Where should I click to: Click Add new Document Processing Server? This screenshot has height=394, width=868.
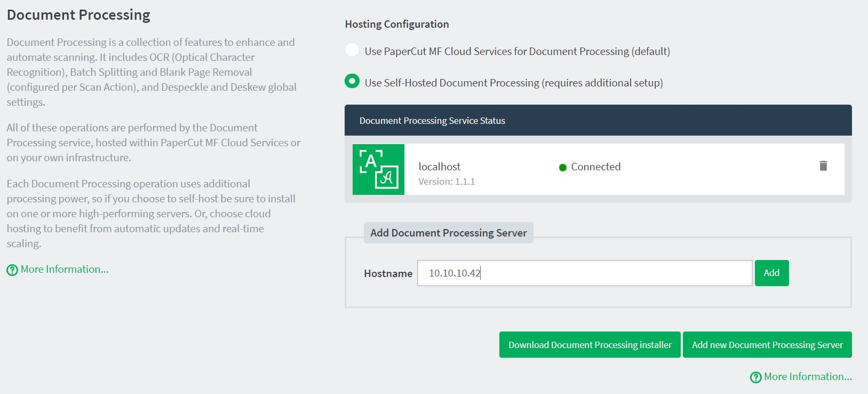(x=767, y=345)
